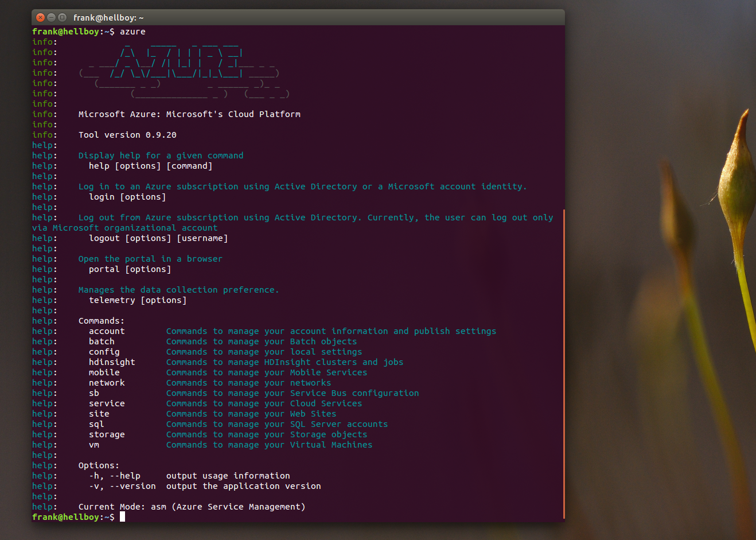This screenshot has height=540, width=756.
Task: Click the 'sb' command name
Action: (94, 393)
